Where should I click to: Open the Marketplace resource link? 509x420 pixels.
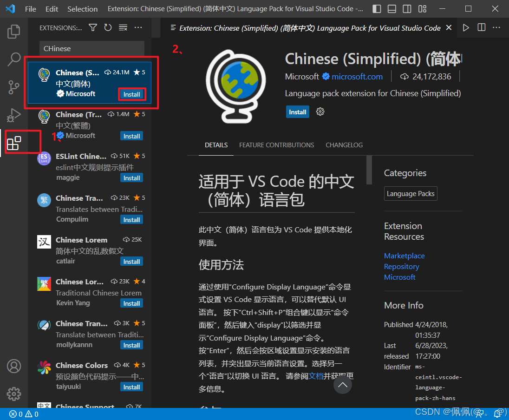tap(404, 256)
